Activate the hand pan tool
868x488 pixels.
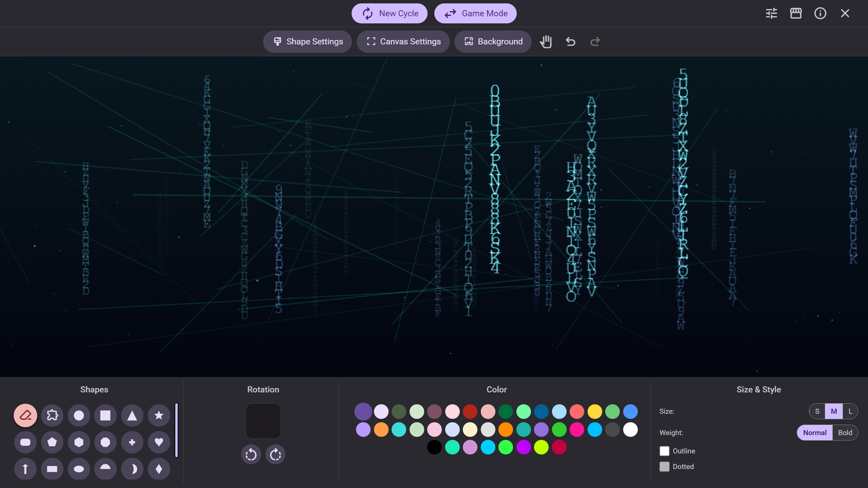tap(546, 41)
